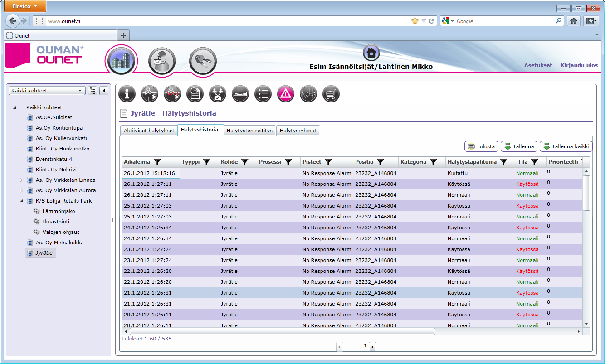Switch to Aktiiviset hälytykset tab

(148, 131)
